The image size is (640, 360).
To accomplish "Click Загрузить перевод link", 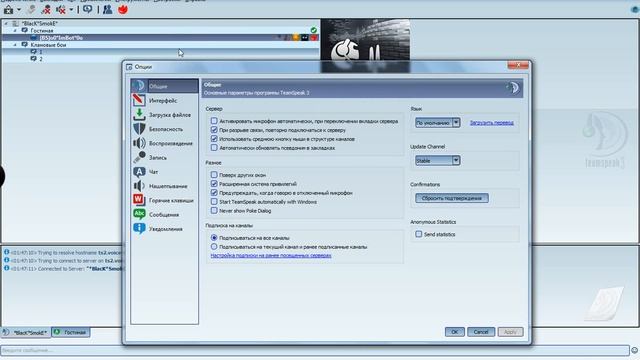I will (x=491, y=122).
